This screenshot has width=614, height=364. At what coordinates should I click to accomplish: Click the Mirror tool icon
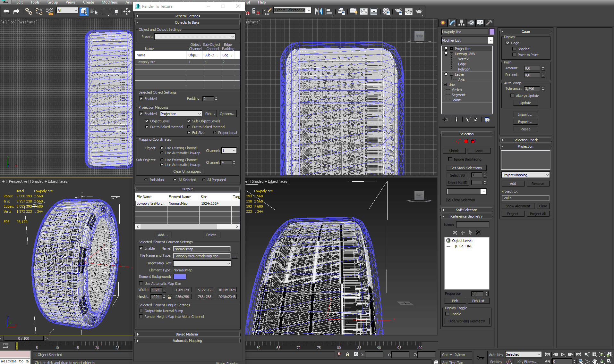click(x=319, y=12)
